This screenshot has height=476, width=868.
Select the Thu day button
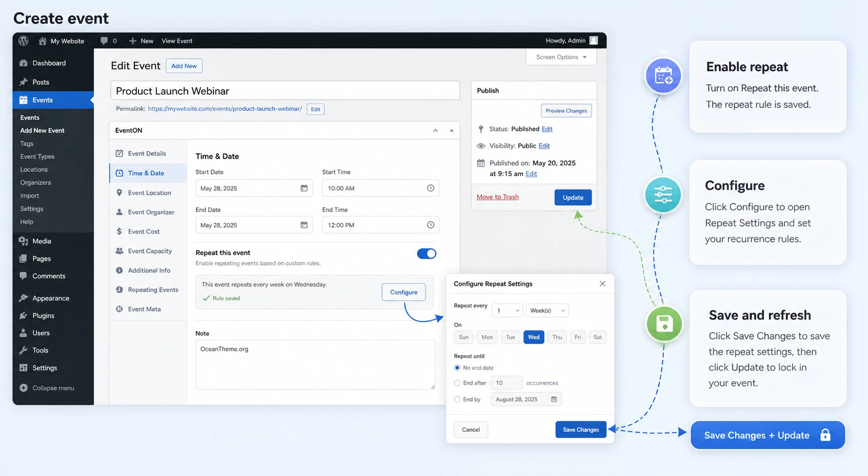point(557,337)
